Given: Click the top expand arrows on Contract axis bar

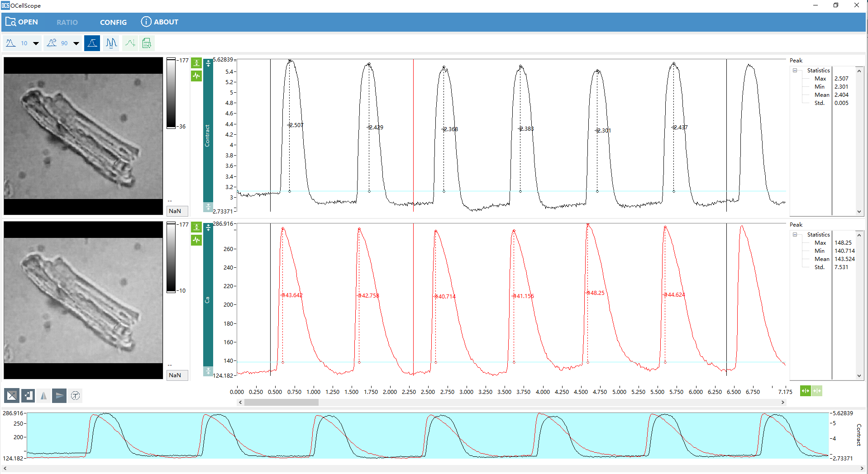Looking at the screenshot, I should coord(208,63).
